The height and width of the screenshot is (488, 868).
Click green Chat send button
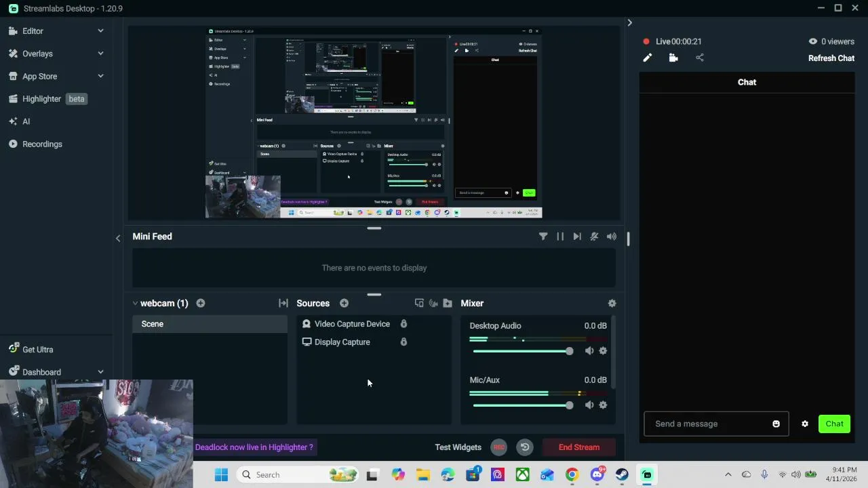(x=835, y=424)
